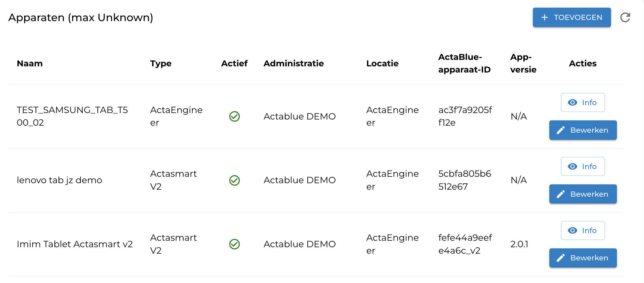The width and height of the screenshot is (644, 283).
Task: Click the Administratie column header
Action: click(293, 63)
